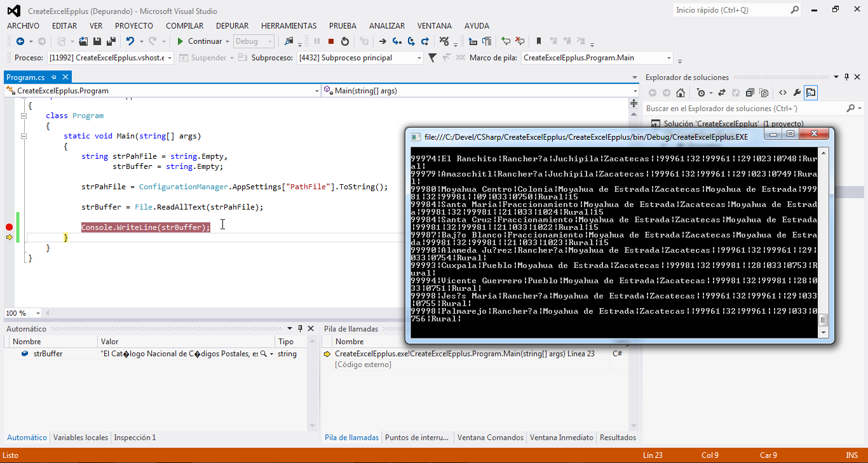Click the Collapse All icon in solution explorer
This screenshot has height=463, width=868.
coord(750,93)
